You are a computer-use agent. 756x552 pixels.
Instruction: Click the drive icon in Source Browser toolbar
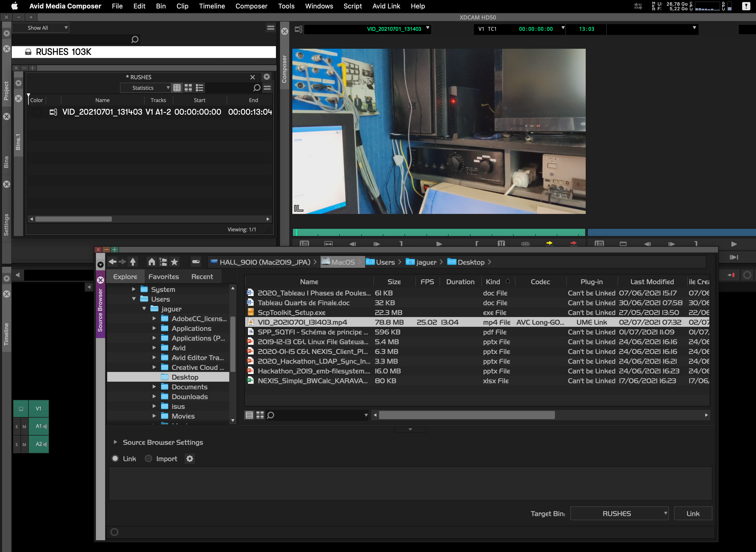196,262
